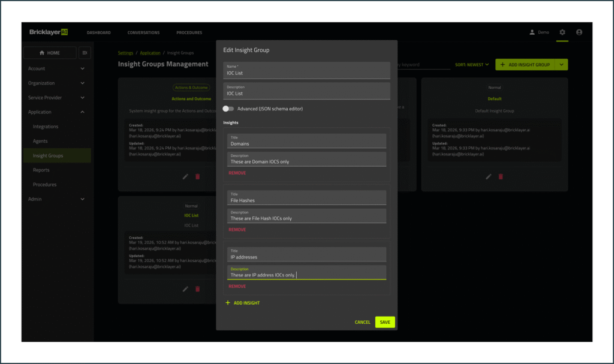Click the Domains title input field
Viewport: 614px width, 364px height.
tap(306, 143)
